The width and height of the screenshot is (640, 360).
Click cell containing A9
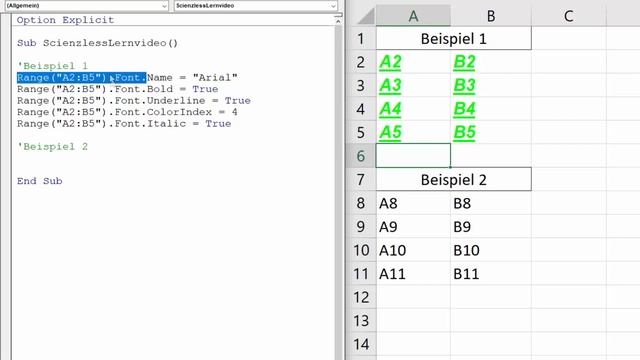pos(413,227)
